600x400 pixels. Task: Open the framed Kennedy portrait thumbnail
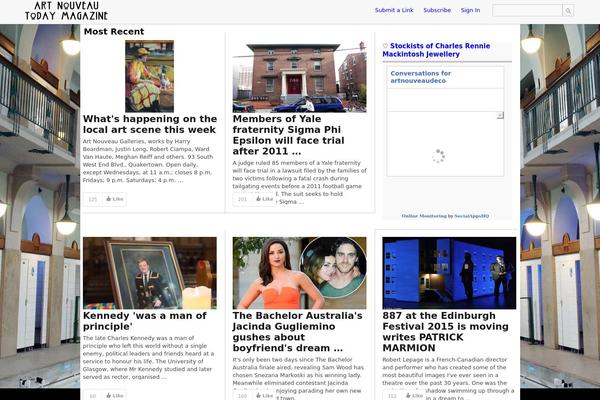click(150, 273)
